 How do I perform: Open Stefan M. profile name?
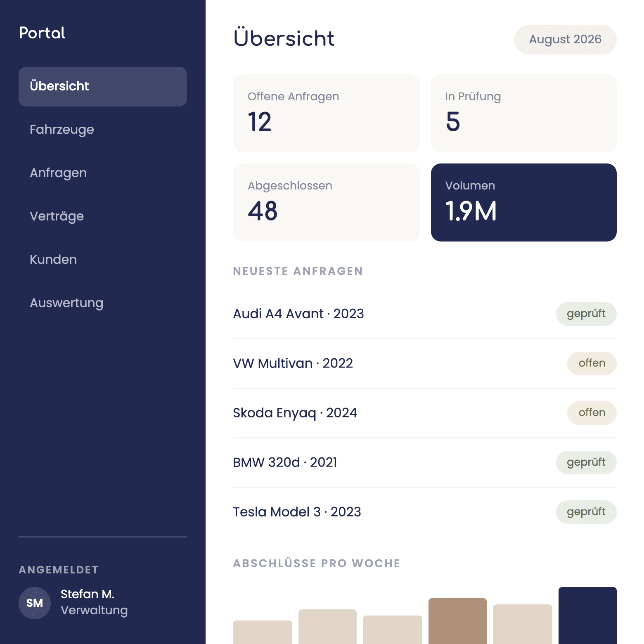(x=88, y=594)
